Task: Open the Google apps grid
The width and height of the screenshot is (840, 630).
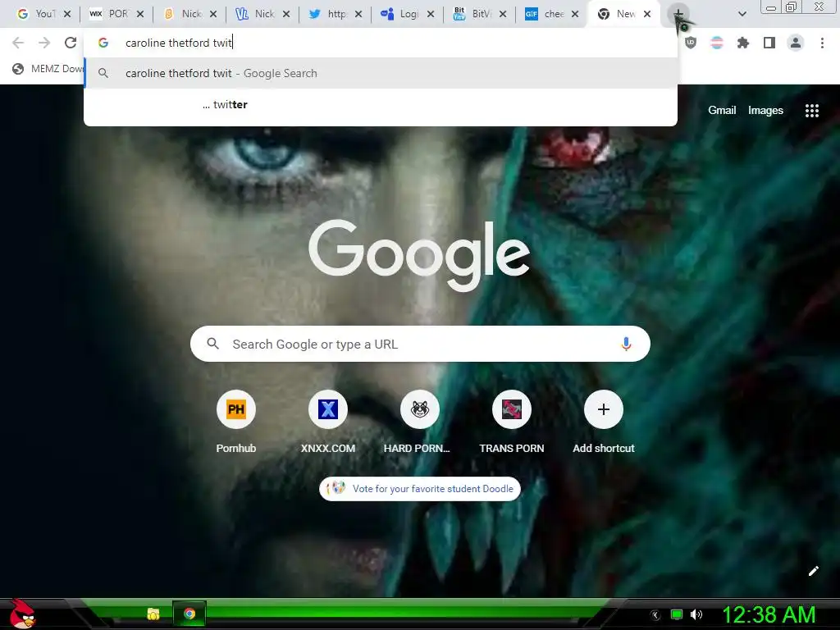Action: pos(811,111)
